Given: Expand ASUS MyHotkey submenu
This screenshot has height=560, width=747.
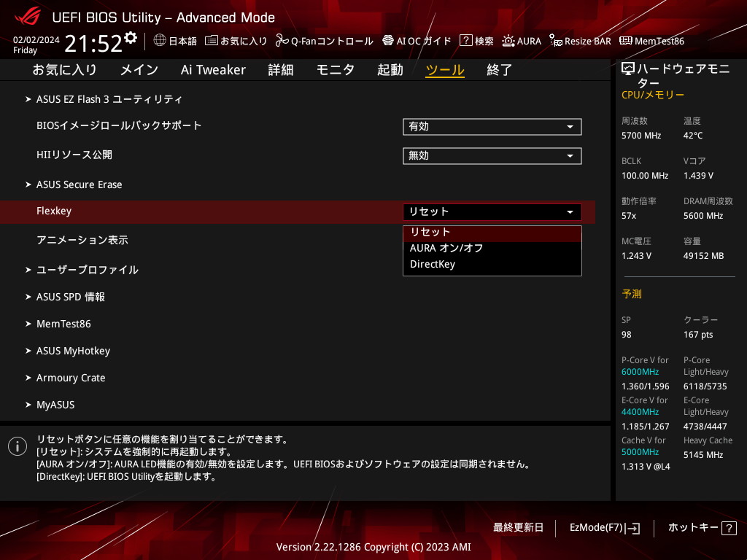Looking at the screenshot, I should 73,351.
